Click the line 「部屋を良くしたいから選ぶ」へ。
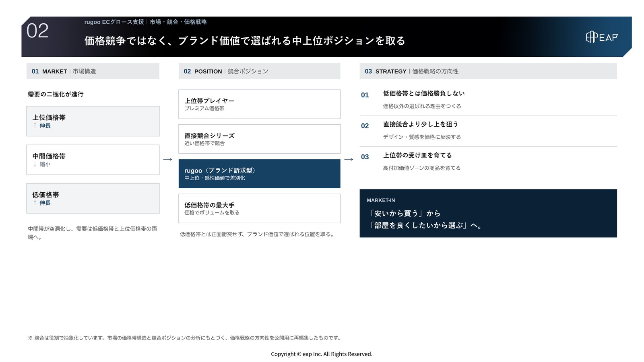Viewport: 644px width, 362px height. pyautogui.click(x=425, y=225)
